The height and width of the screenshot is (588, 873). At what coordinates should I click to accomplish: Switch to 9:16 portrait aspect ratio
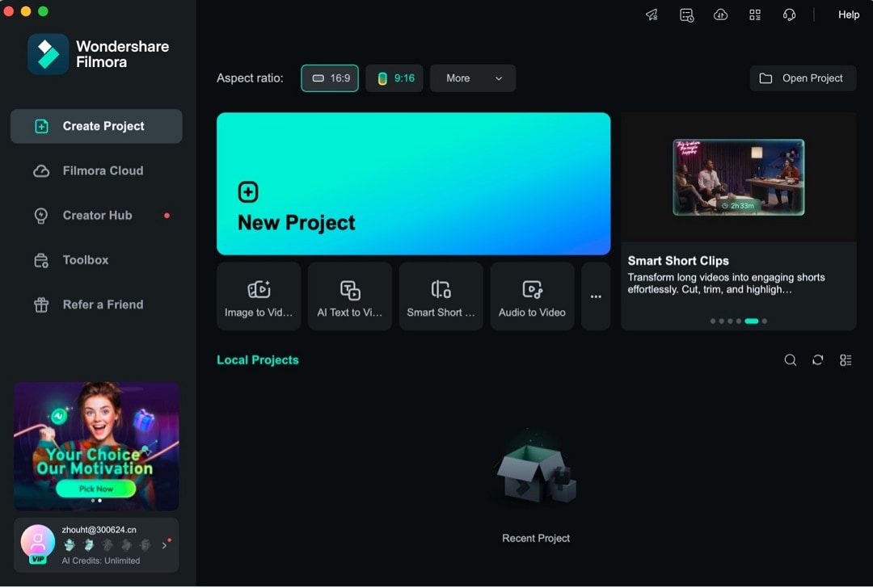[x=394, y=78]
